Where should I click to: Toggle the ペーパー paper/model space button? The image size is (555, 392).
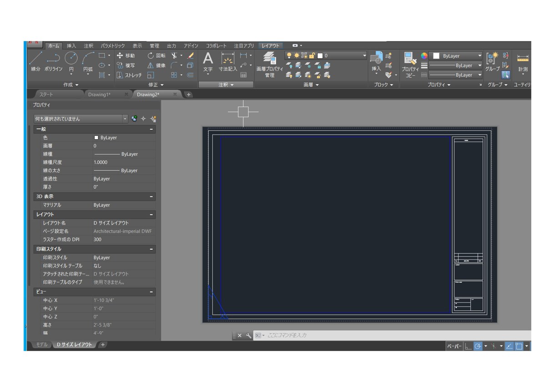(x=454, y=347)
